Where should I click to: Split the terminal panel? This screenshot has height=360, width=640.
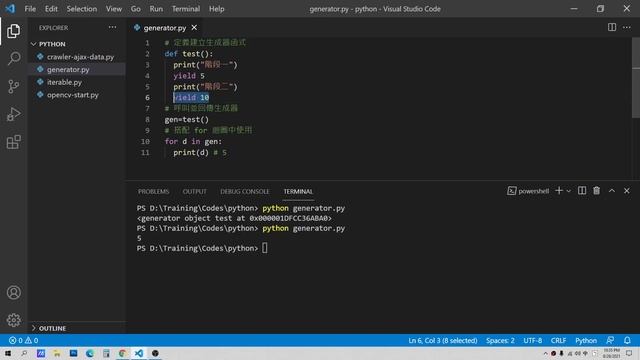(582, 191)
